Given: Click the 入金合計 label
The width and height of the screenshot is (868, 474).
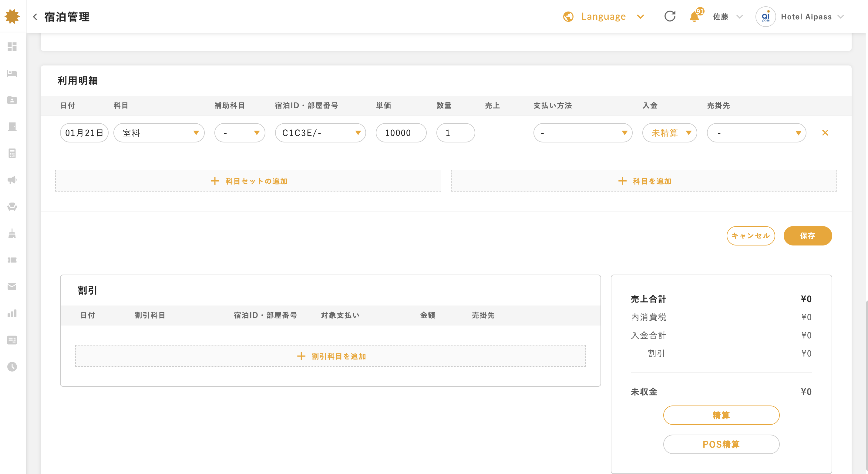Looking at the screenshot, I should [648, 335].
